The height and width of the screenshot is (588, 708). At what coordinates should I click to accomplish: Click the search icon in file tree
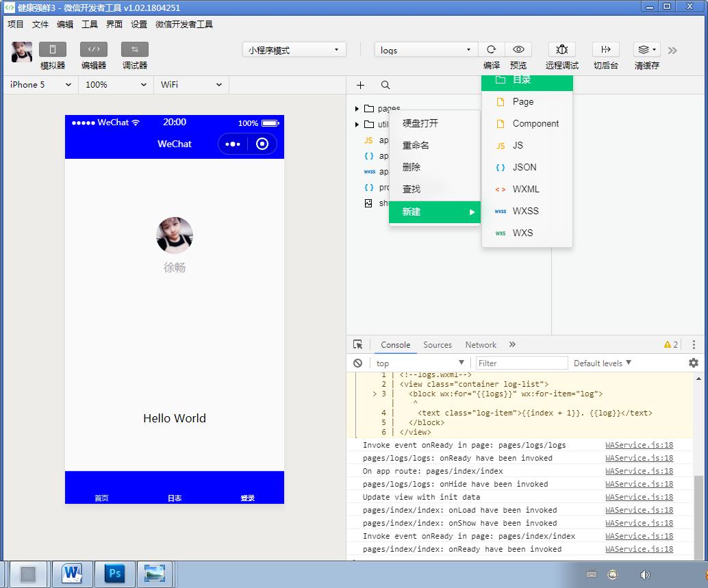[x=385, y=85]
